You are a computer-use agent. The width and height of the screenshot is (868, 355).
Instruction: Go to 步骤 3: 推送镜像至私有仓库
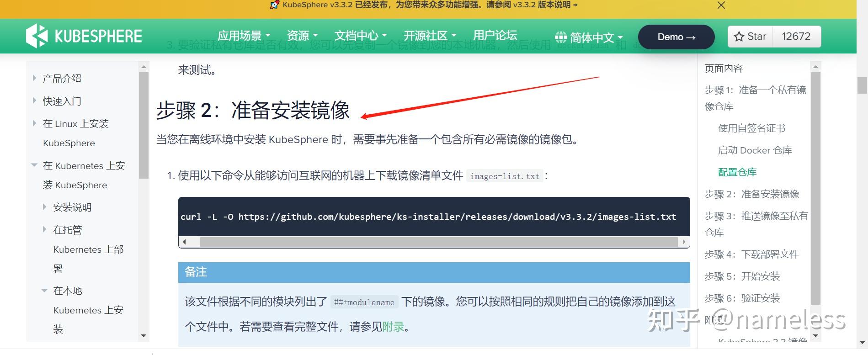point(756,224)
